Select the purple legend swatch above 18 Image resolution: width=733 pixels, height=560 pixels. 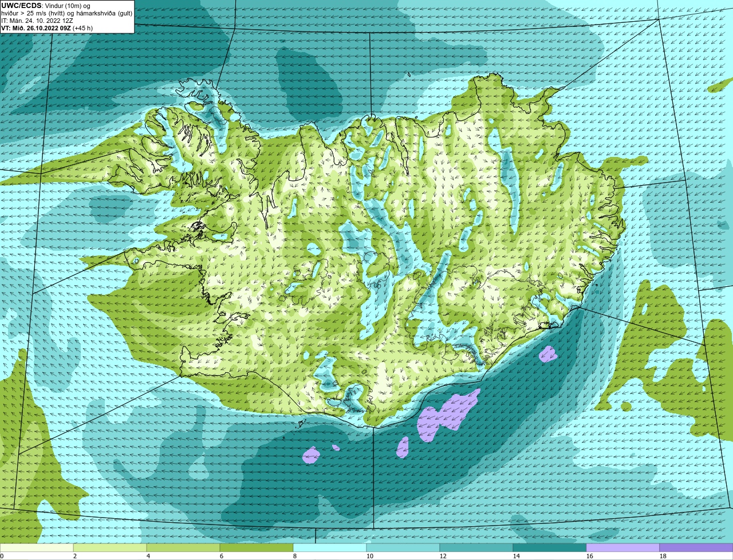coord(696,548)
